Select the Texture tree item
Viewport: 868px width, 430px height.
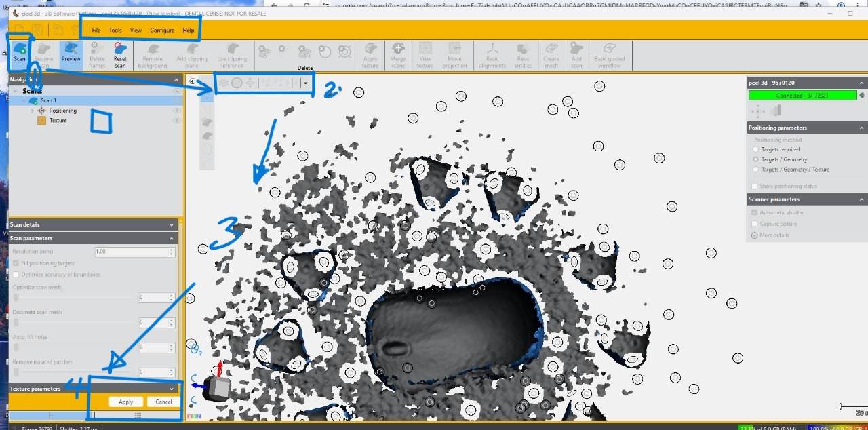58,121
